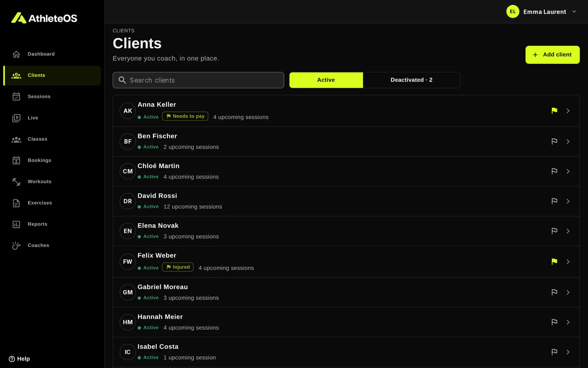
Task: Click Isabel Costa's IC avatar
Action: pyautogui.click(x=128, y=352)
